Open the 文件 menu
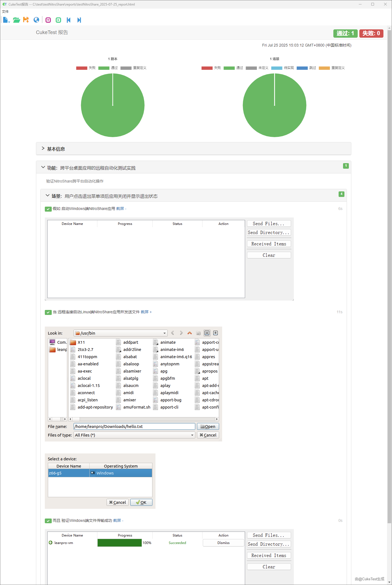Viewport: 392px width, 585px height. (5, 12)
